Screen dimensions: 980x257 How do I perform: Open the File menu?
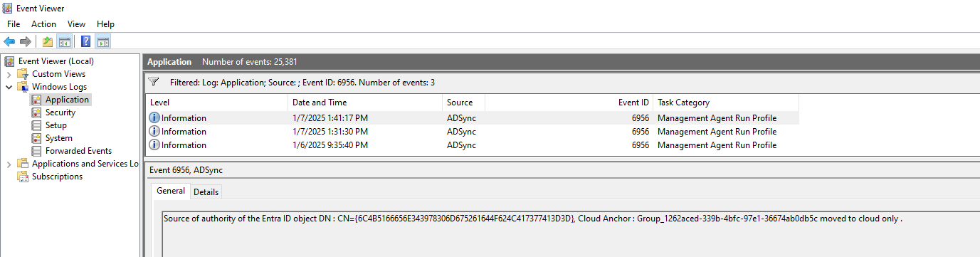pyautogui.click(x=14, y=24)
